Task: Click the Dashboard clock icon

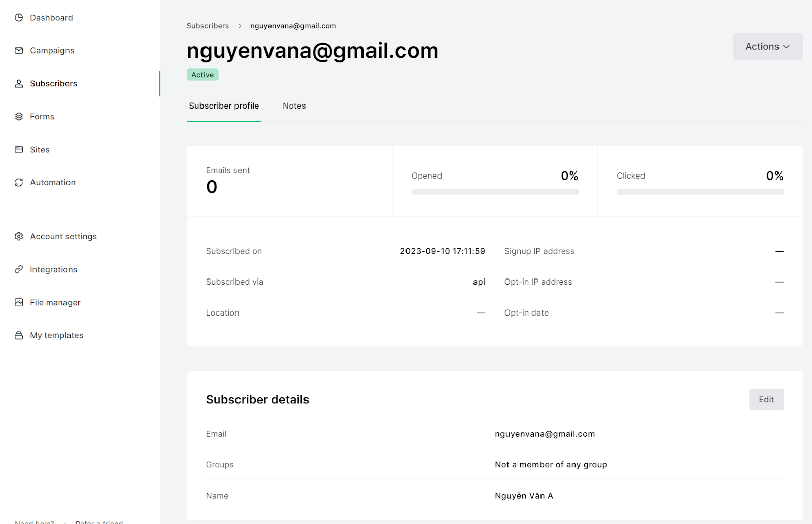Action: pos(19,18)
